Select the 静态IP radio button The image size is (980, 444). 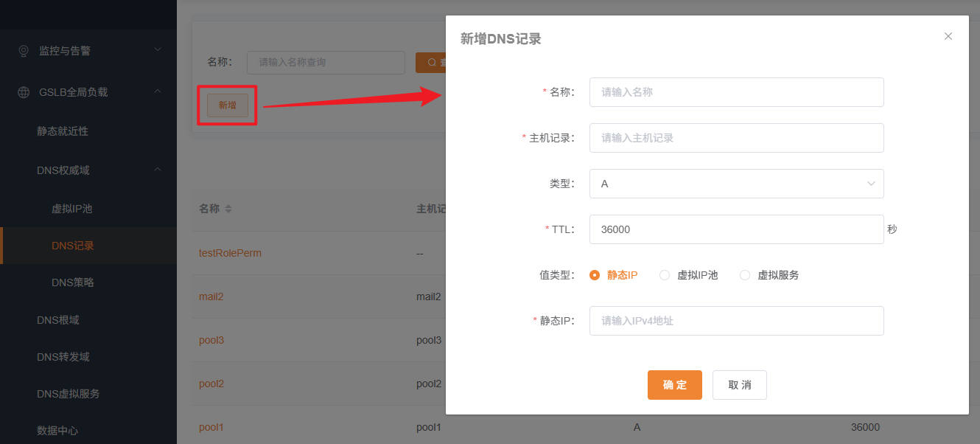pos(595,275)
